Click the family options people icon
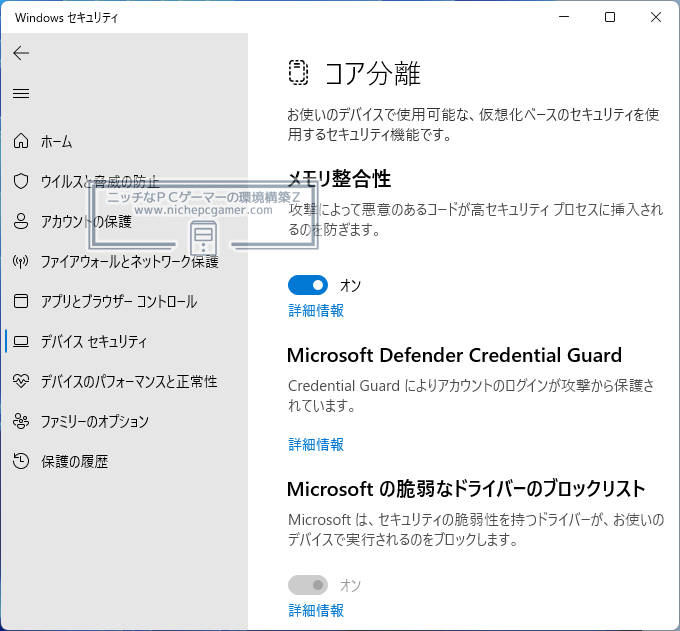The width and height of the screenshot is (680, 631). coord(21,421)
